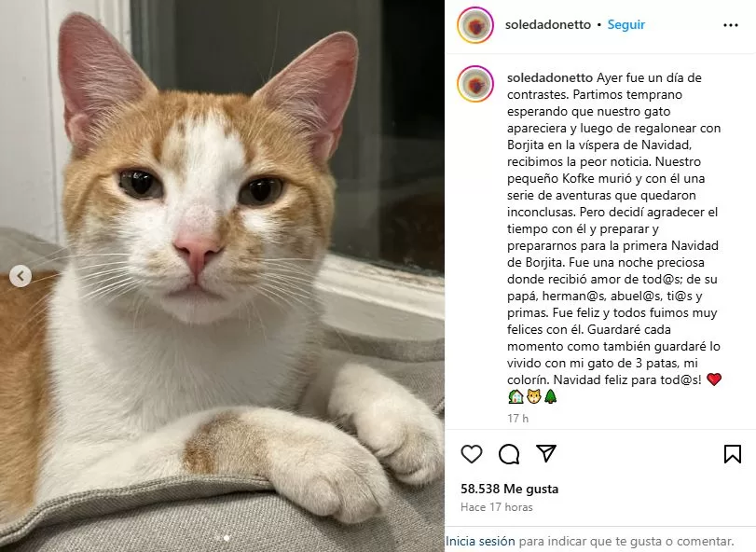Share the post using the paper plane icon

(x=546, y=453)
